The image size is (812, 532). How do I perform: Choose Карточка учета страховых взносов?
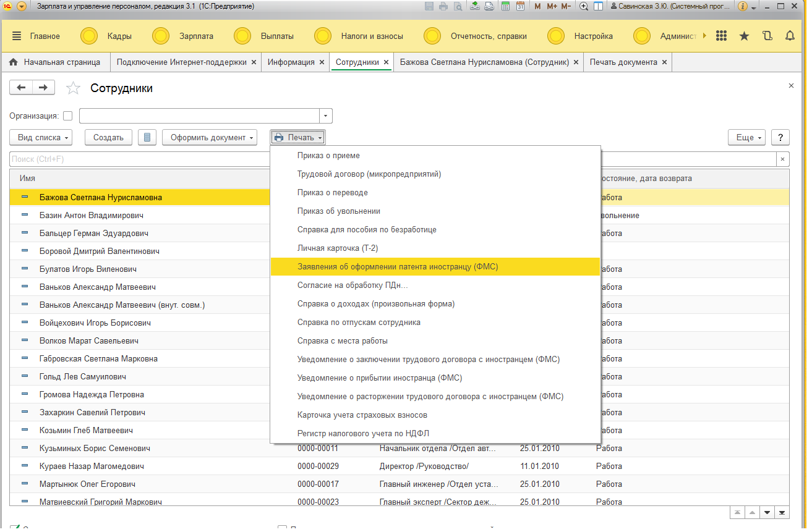(x=435, y=415)
